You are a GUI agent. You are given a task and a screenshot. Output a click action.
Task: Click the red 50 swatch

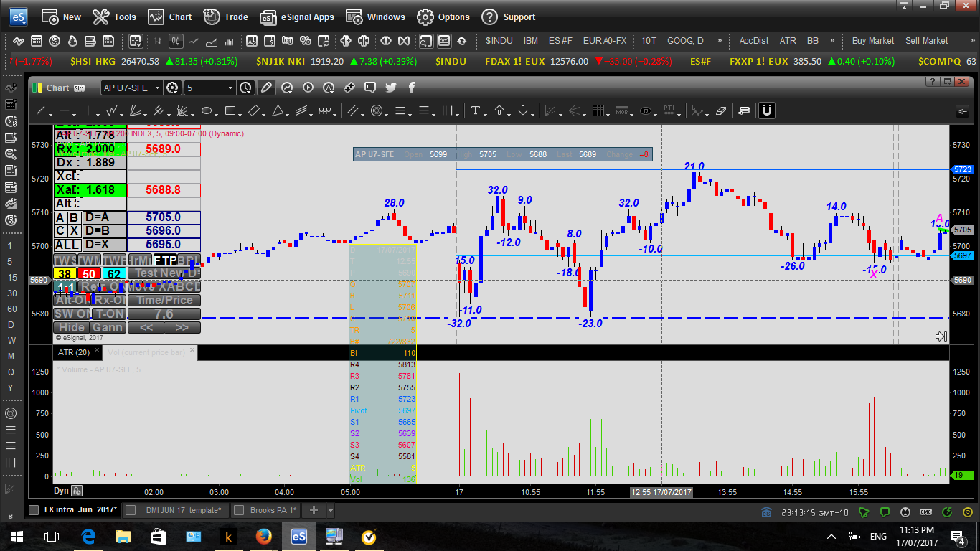tap(90, 273)
